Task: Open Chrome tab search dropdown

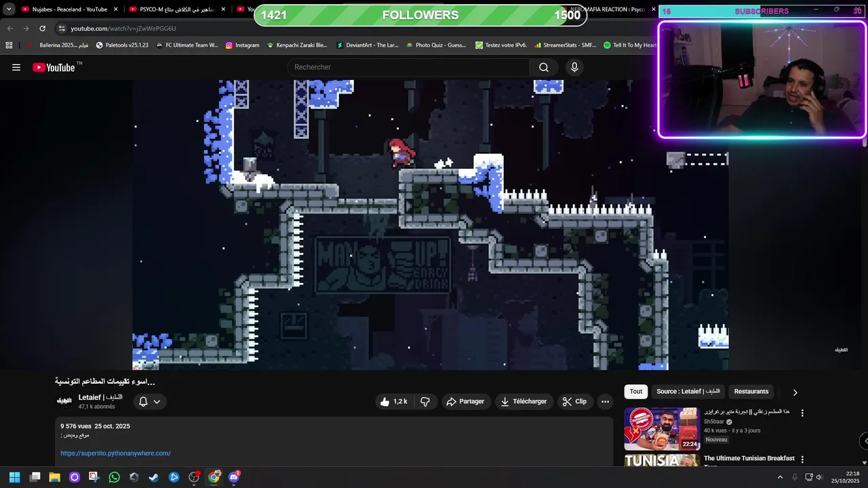Action: pyautogui.click(x=9, y=9)
